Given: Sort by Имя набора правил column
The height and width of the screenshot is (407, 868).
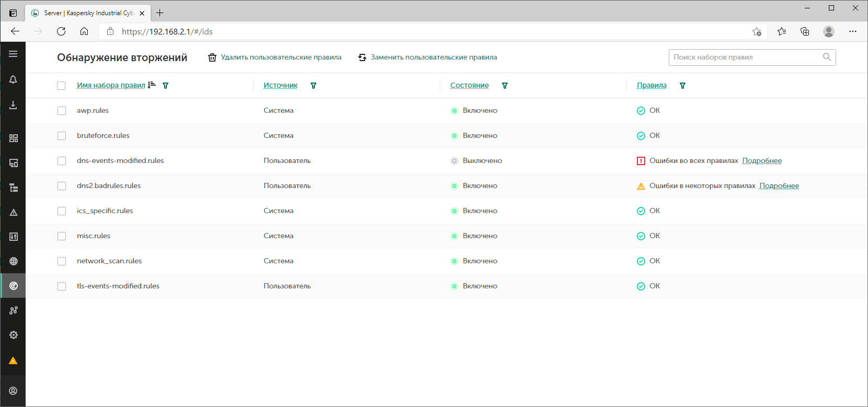Looking at the screenshot, I should [x=111, y=85].
